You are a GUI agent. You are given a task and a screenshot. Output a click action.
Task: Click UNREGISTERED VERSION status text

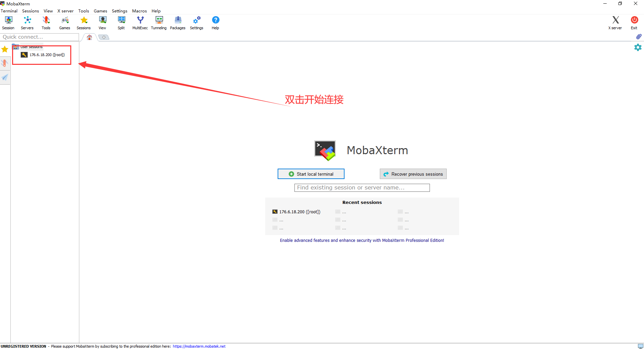coord(24,346)
